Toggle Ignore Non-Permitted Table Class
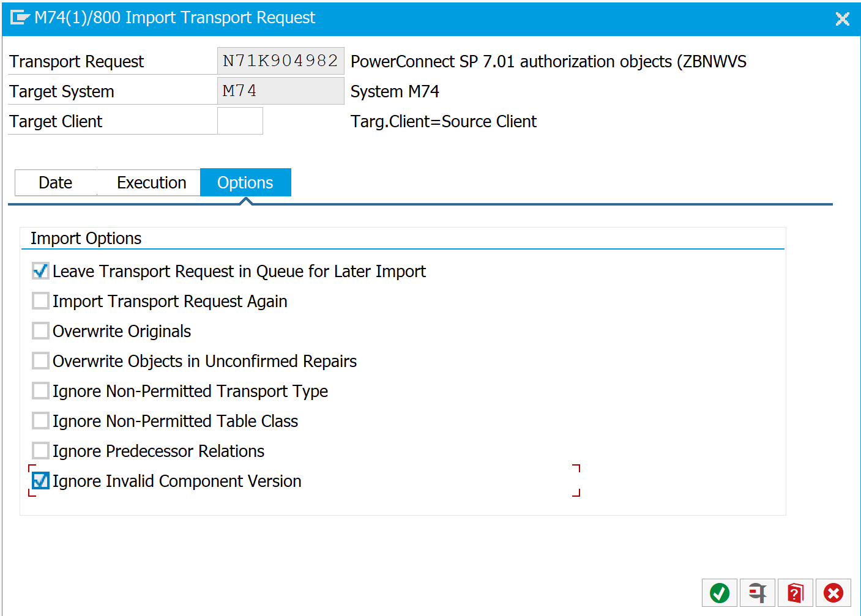861x616 pixels. (x=40, y=421)
